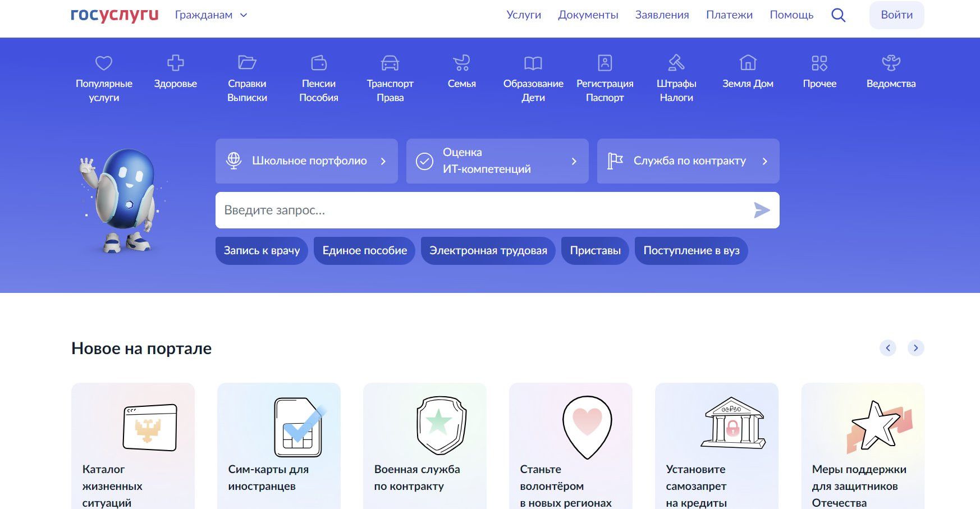This screenshot has width=980, height=509.
Task: Select the car icon for Транспорт Права
Action: click(390, 63)
